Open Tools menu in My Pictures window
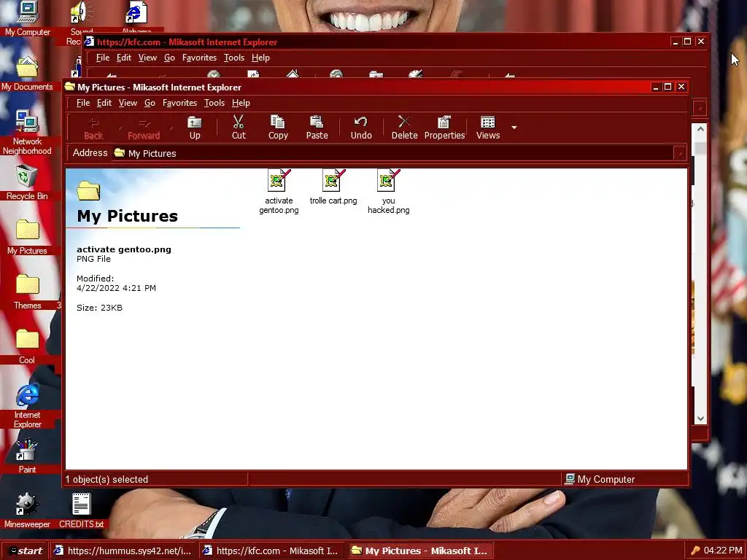Viewport: 747px width, 560px height. pyautogui.click(x=214, y=103)
